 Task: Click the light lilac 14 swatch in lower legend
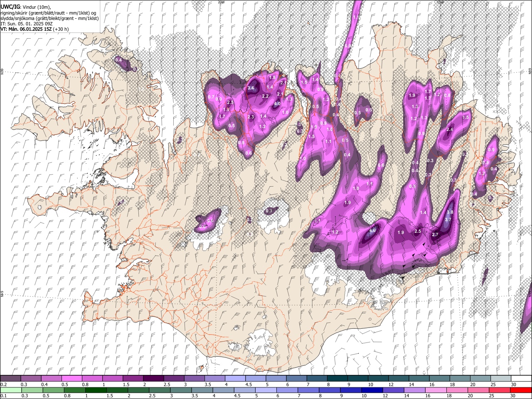pos(415,390)
